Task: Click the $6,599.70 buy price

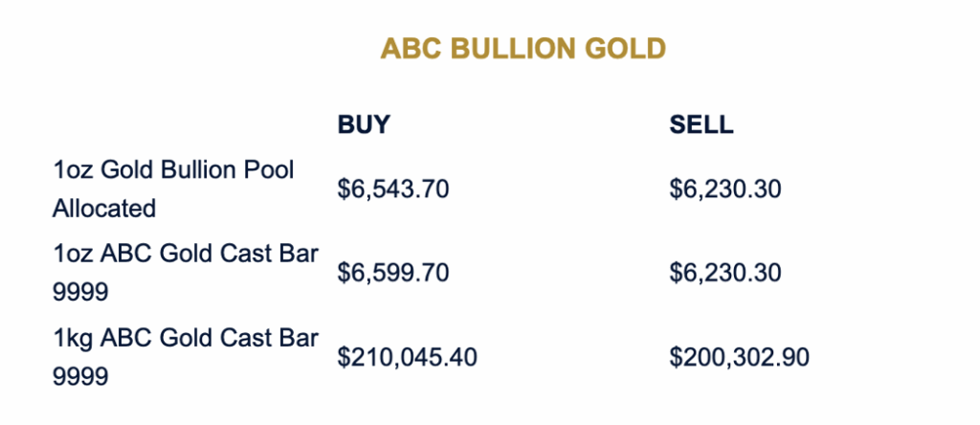Action: point(393,273)
